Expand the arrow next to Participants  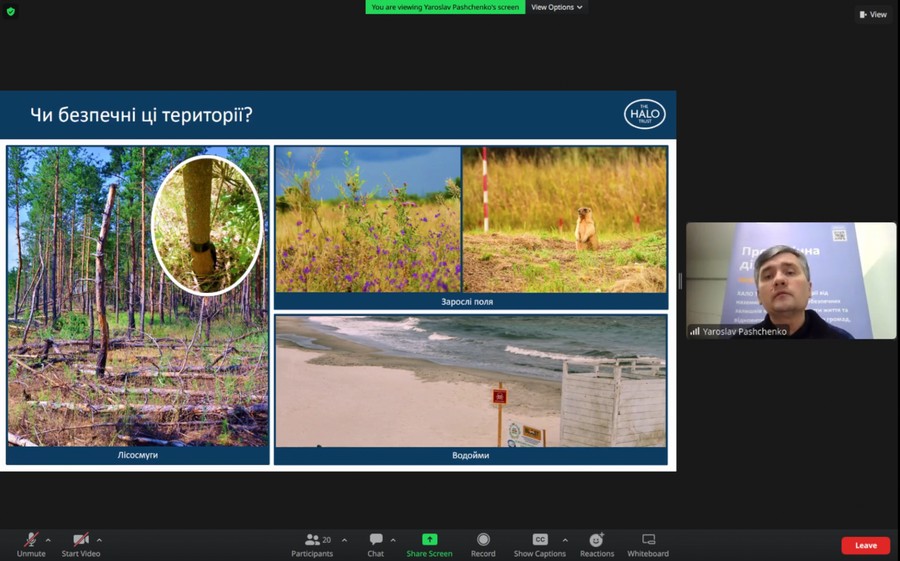click(x=344, y=540)
